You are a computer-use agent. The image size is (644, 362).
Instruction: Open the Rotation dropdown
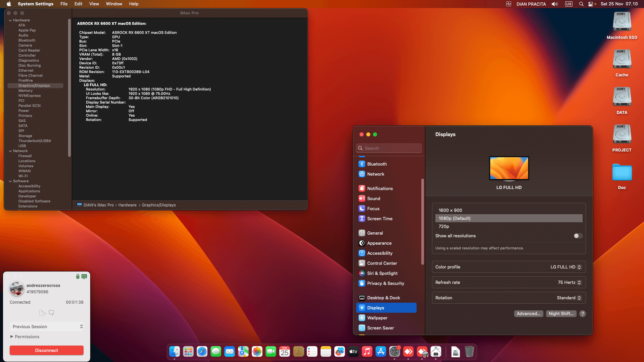point(569,298)
